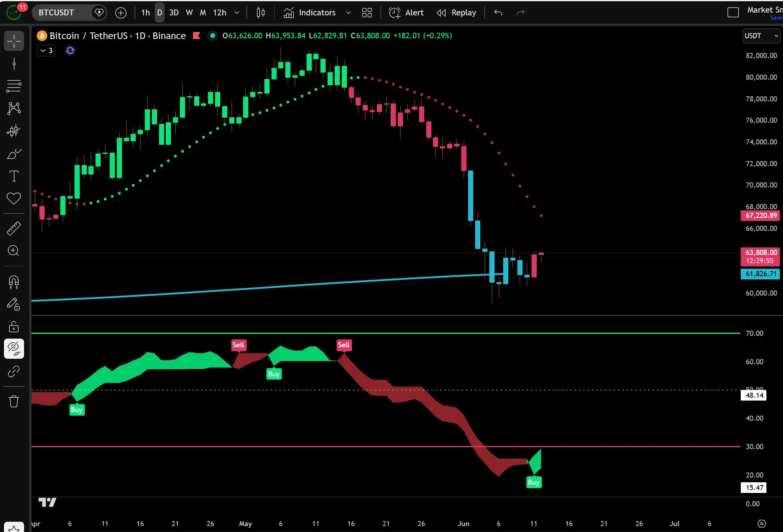Open the heart icons and emoji tool
783x532 pixels.
coord(14,198)
